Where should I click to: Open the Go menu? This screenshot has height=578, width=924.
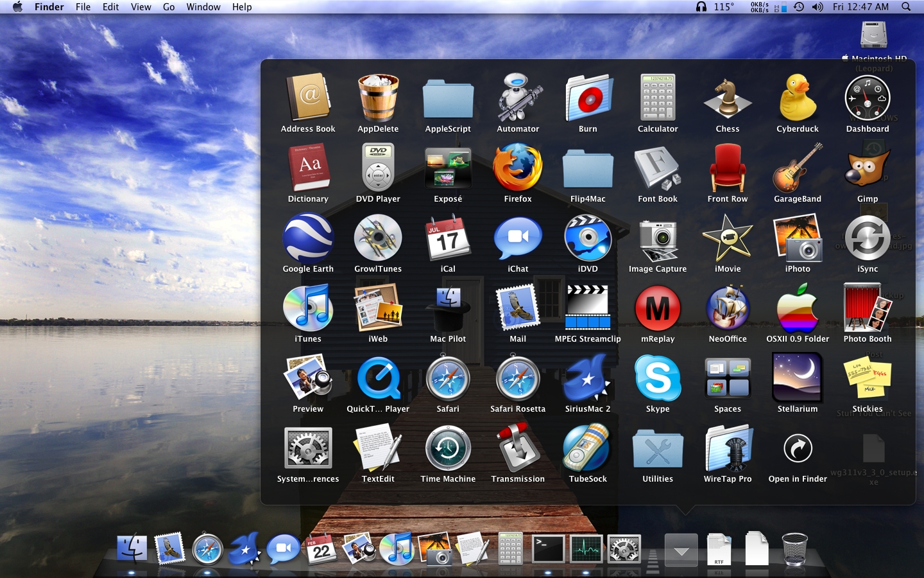[169, 7]
